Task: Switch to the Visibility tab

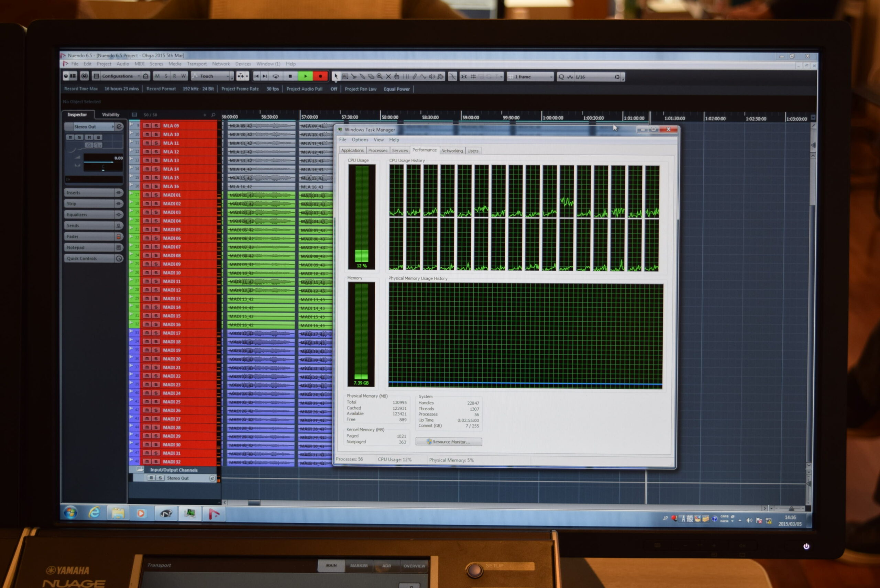Action: point(111,115)
